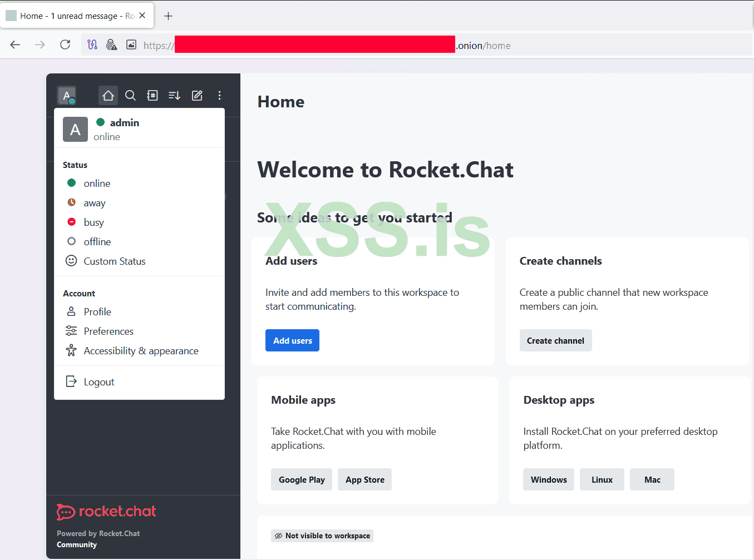Set status to away
Screen dimensions: 754x560
(139, 203)
